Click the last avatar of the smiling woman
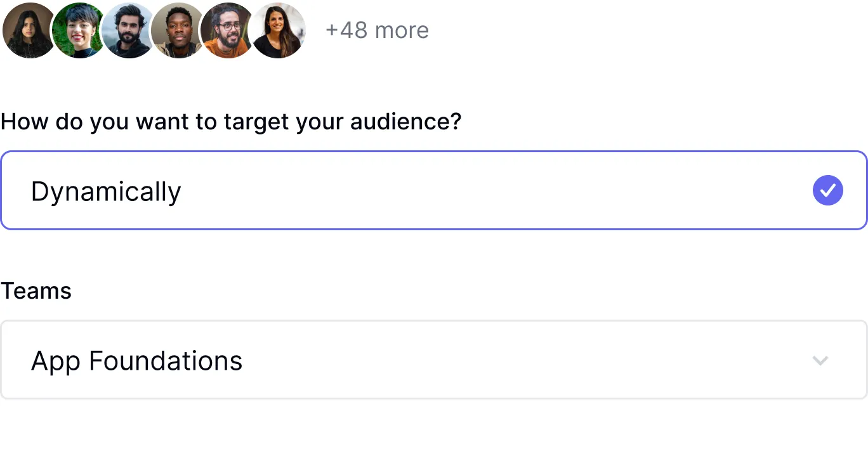 point(278,30)
